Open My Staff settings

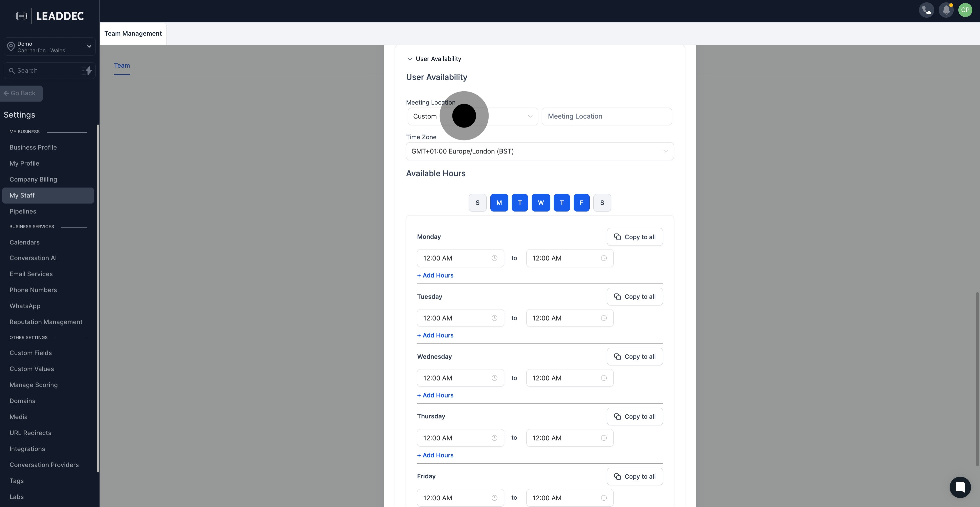(x=48, y=195)
